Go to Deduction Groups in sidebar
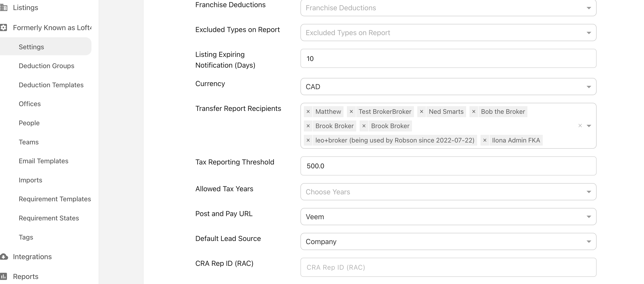 pyautogui.click(x=46, y=66)
